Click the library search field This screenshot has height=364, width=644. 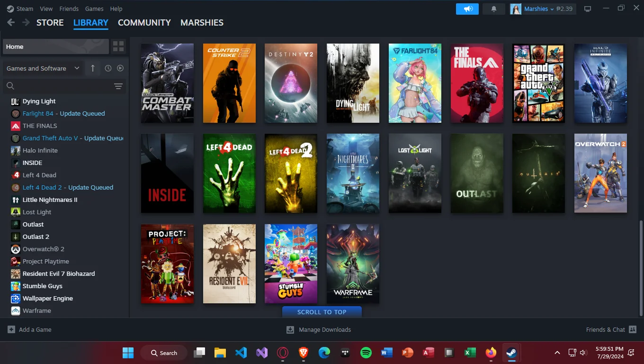[x=57, y=86]
